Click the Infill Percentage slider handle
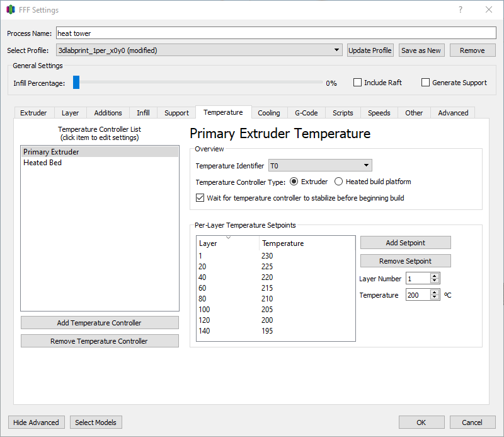The height and width of the screenshot is (437, 504). tap(76, 83)
